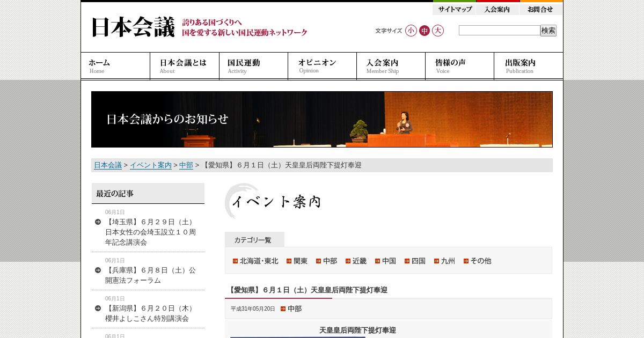Click カテゴリ一覧 tab label

coord(254,240)
